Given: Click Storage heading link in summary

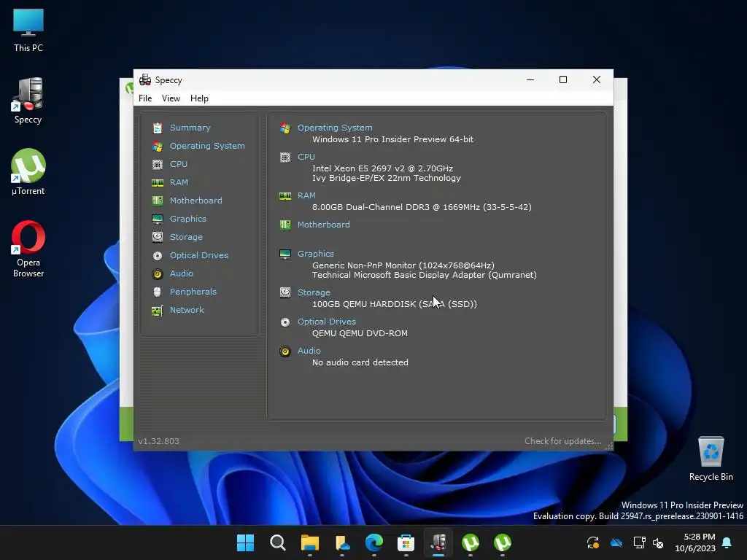Looking at the screenshot, I should pos(314,292).
